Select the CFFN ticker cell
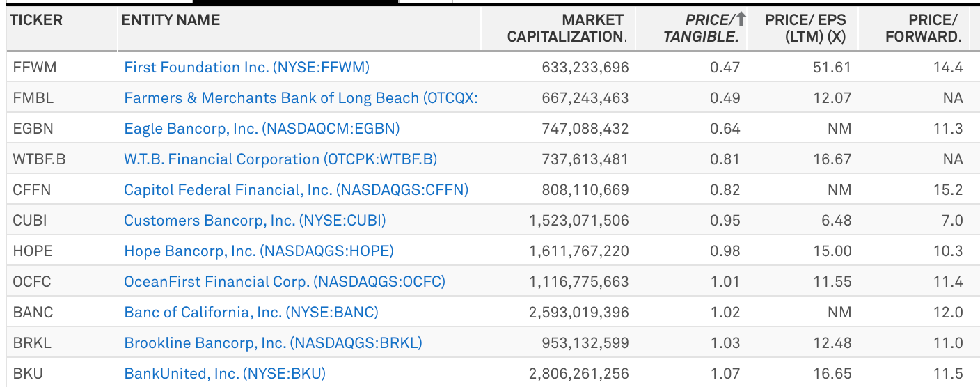This screenshot has height=387, width=980. tap(32, 190)
